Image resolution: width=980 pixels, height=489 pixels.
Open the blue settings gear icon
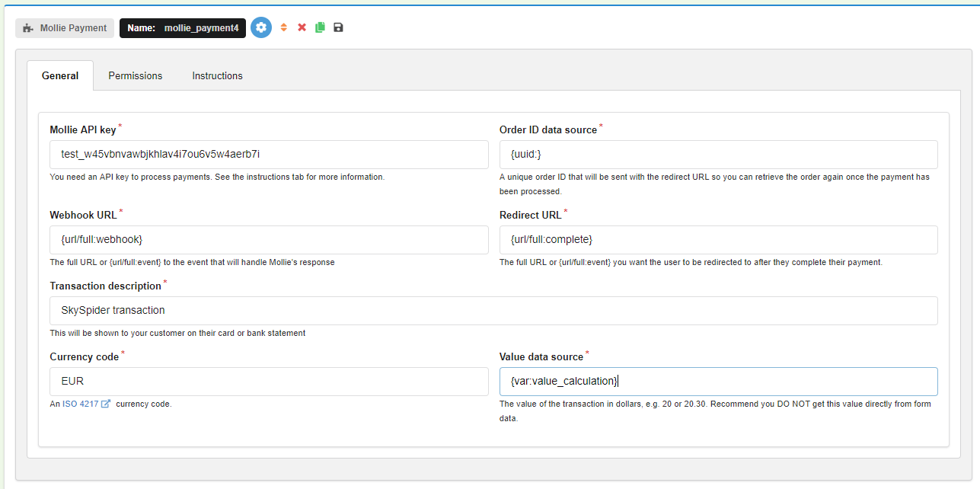pos(261,28)
